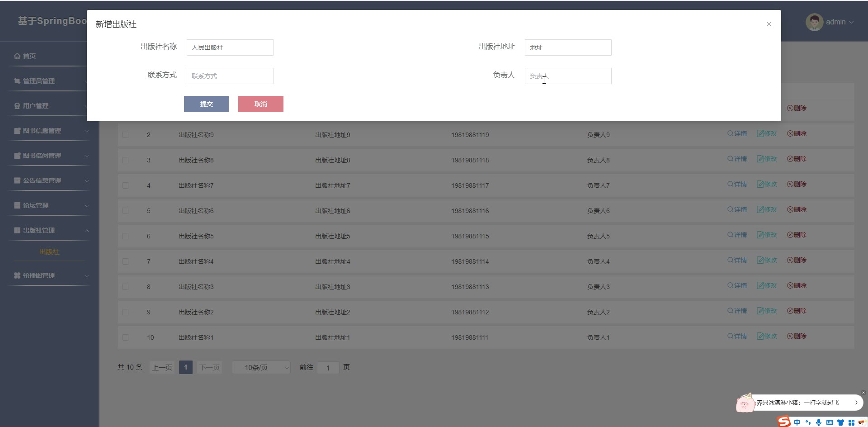868x427 pixels.
Task: Select the 出版社 submenu item
Action: (x=49, y=252)
